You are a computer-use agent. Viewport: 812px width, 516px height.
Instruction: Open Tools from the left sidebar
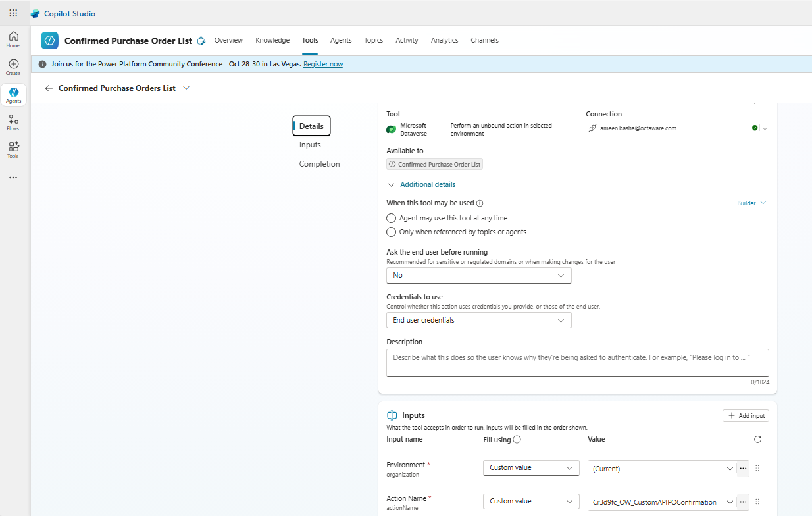click(13, 150)
